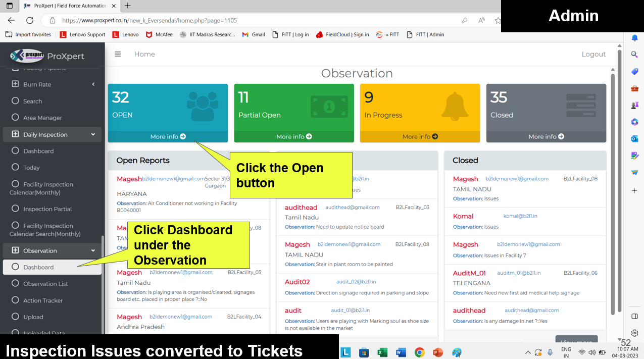
Task: Open PowerPoint from the taskbar
Action: coord(438,352)
